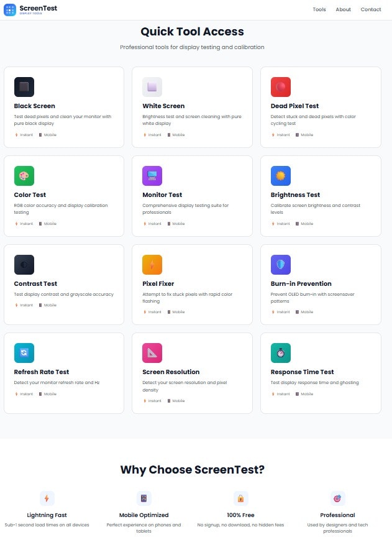The image size is (392, 550).
Task: Open the About page
Action: point(343,9)
